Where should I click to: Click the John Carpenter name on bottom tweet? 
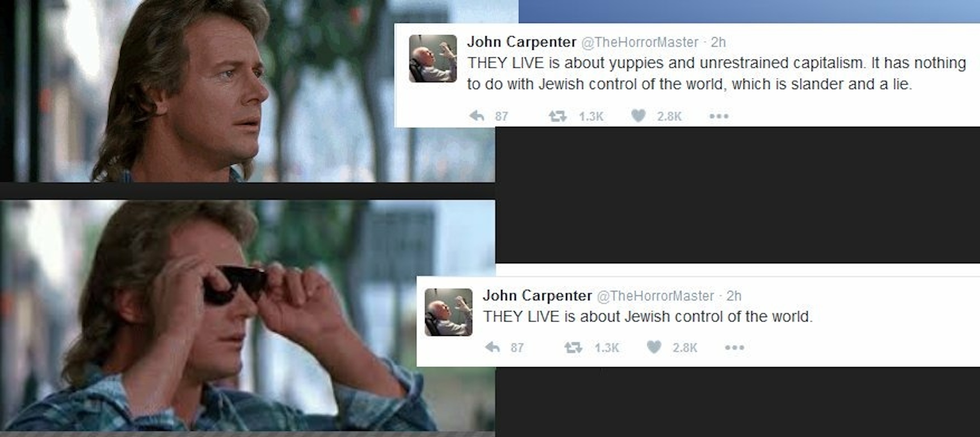point(537,295)
